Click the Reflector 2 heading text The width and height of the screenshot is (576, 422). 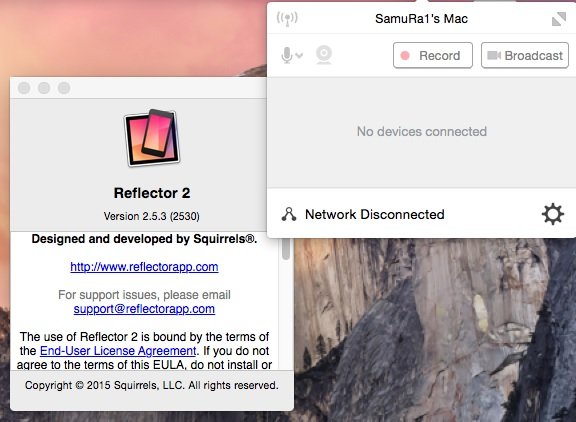[152, 193]
